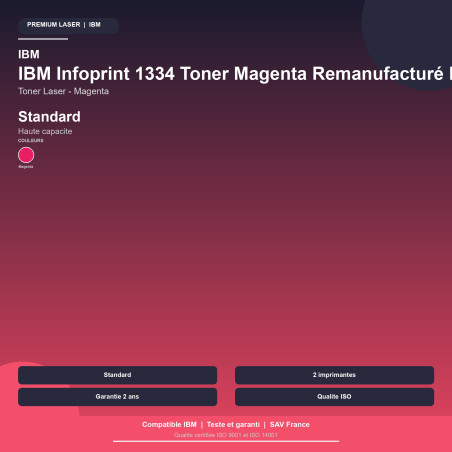Click the large Standard heading
Viewport: 452px width, 452px height.
(49, 117)
